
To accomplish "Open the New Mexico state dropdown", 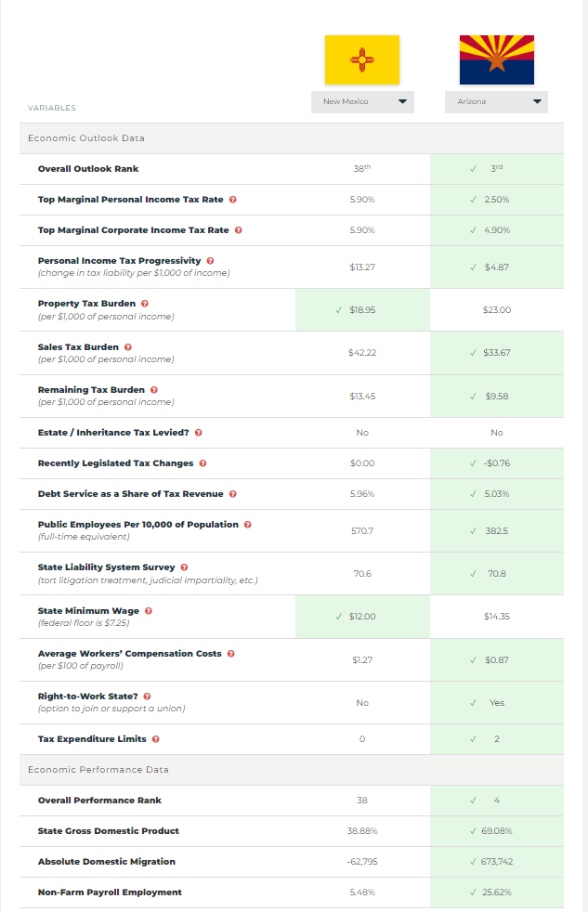I will pyautogui.click(x=362, y=102).
